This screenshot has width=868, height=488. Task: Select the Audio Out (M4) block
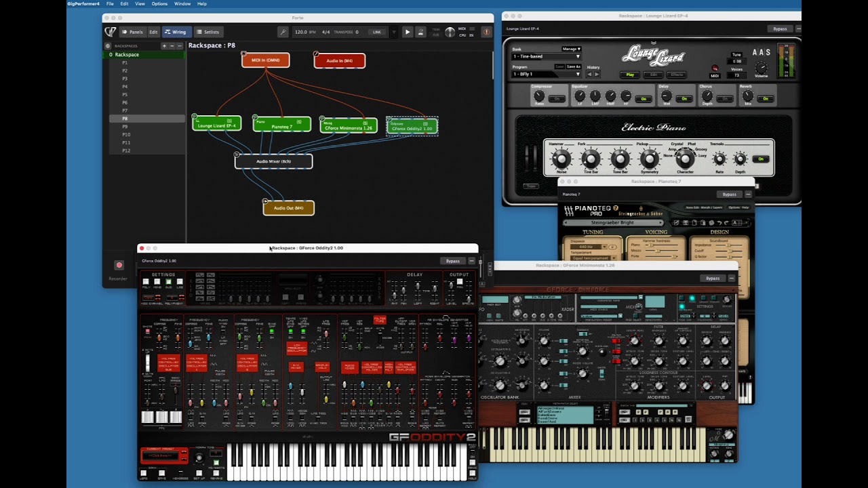click(x=289, y=208)
